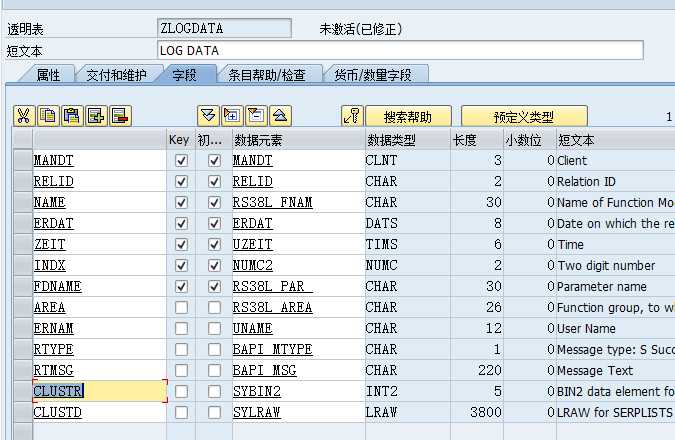Click the 数据类型 column header
Viewport: 675px width, 440px height.
[408, 140]
